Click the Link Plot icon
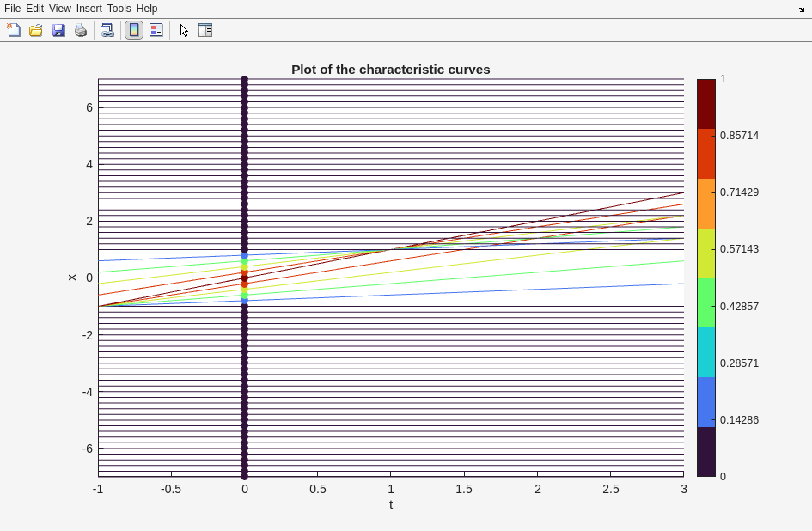 click(107, 30)
